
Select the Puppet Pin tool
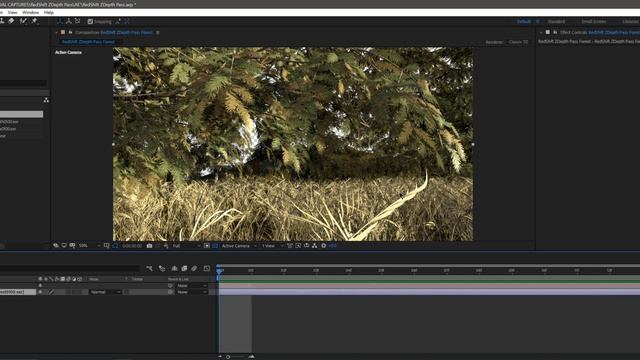coord(34,21)
